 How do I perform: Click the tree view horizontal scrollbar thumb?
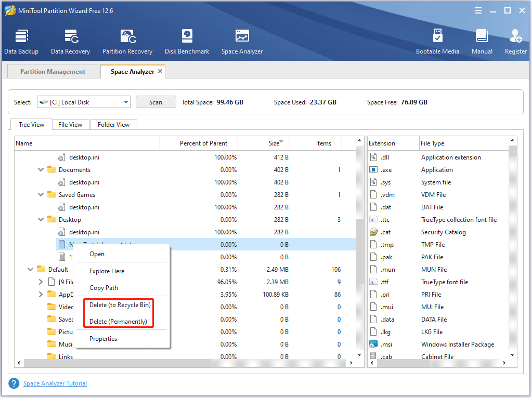click(x=118, y=363)
